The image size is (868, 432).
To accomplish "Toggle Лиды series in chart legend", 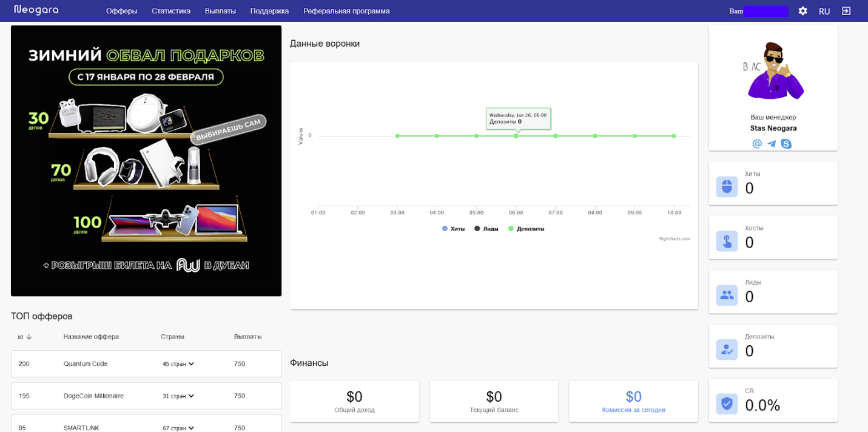I will 486,229.
